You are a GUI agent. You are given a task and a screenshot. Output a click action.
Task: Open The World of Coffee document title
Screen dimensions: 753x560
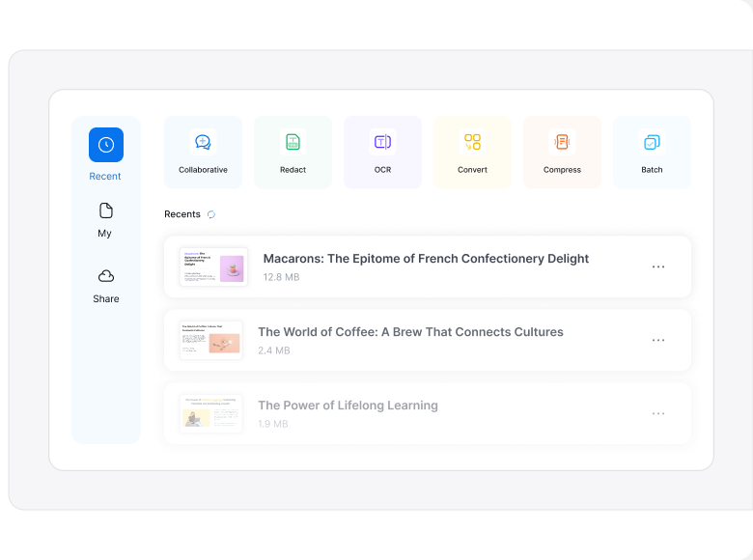pyautogui.click(x=410, y=332)
